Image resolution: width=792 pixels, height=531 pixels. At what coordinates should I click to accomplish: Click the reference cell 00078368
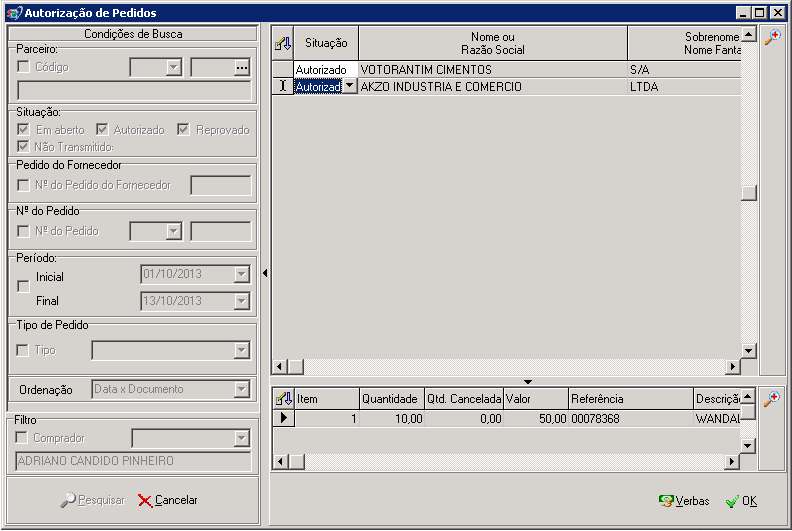point(631,418)
